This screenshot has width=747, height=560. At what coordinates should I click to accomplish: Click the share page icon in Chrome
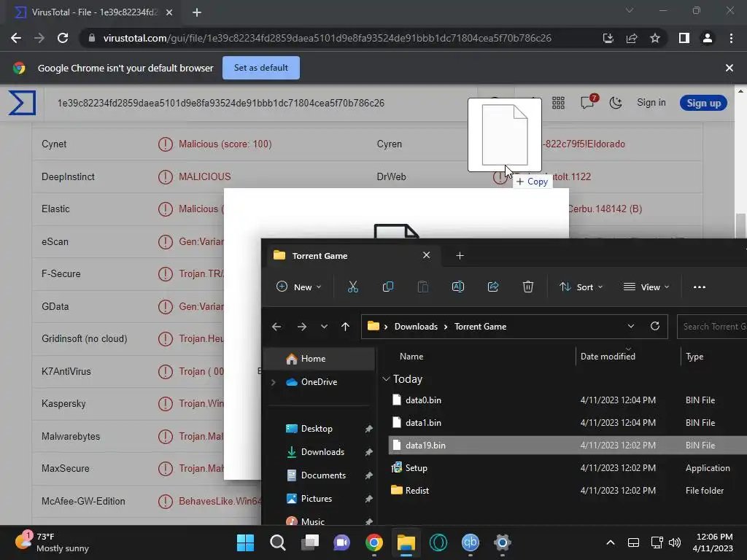[632, 38]
